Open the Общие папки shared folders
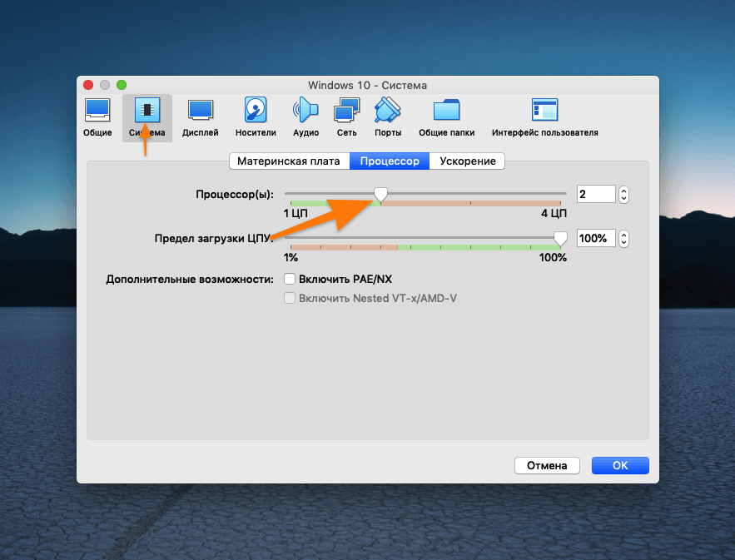 tap(447, 117)
